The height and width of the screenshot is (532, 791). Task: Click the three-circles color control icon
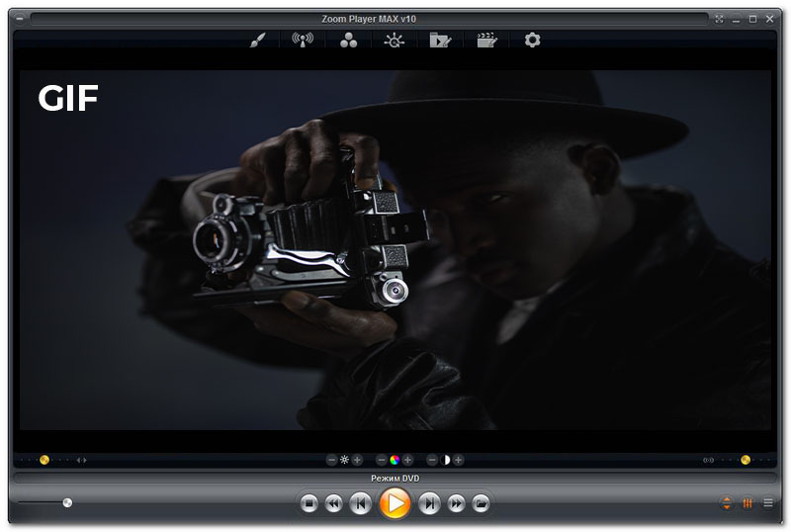[x=348, y=40]
